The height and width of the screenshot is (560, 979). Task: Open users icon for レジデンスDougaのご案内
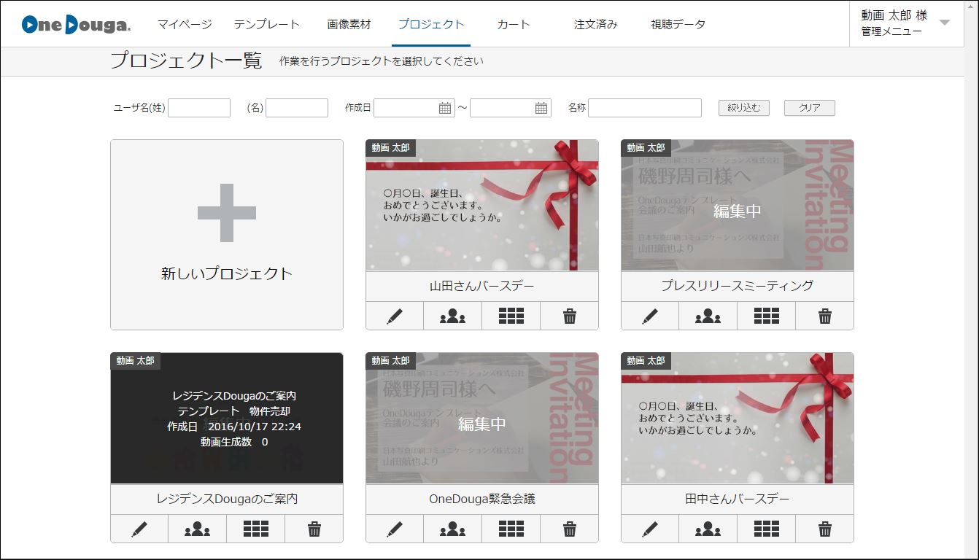point(198,529)
